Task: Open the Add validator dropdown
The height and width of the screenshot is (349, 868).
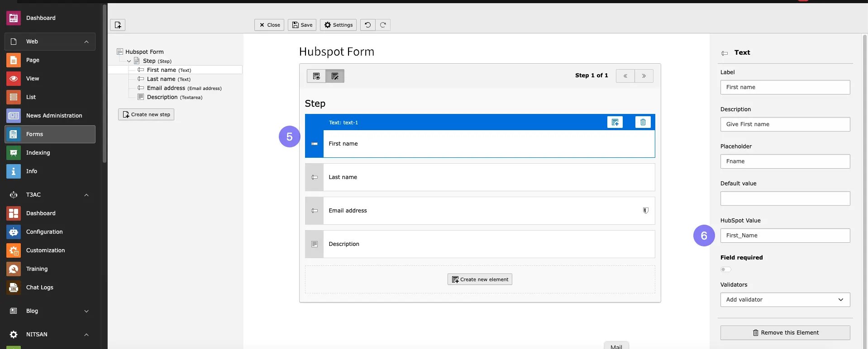Action: pos(785,300)
